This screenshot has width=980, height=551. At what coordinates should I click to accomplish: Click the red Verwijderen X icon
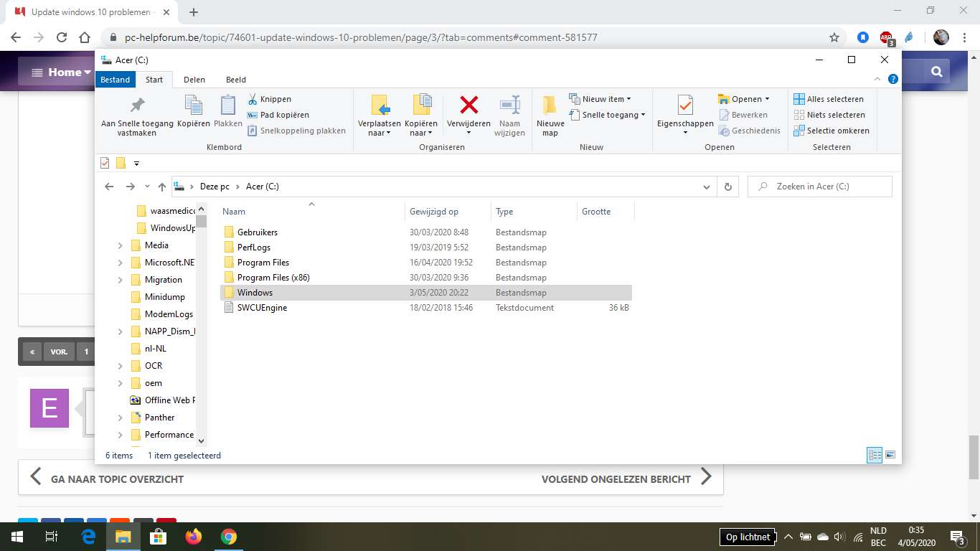tap(468, 105)
